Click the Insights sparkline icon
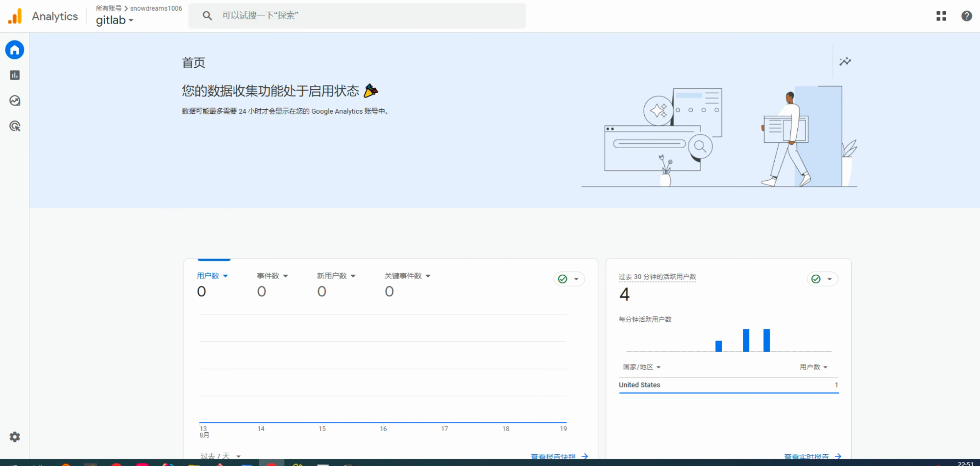980x466 pixels. pyautogui.click(x=845, y=61)
